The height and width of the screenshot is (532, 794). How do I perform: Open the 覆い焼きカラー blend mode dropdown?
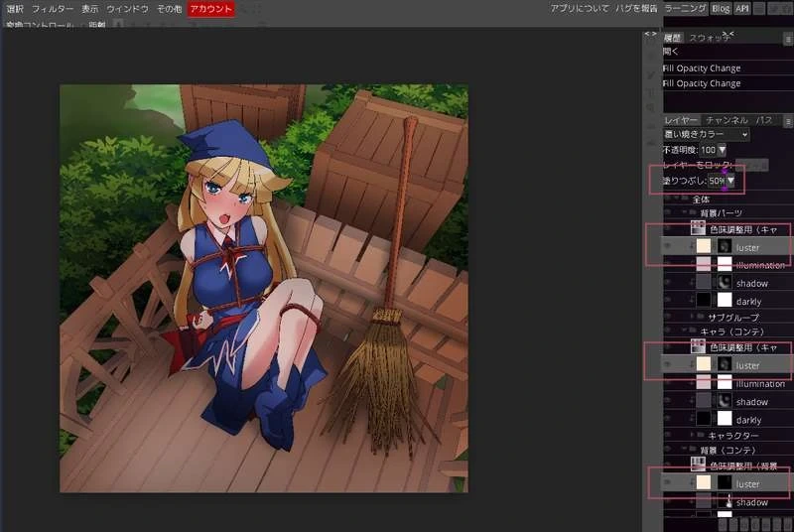point(707,135)
